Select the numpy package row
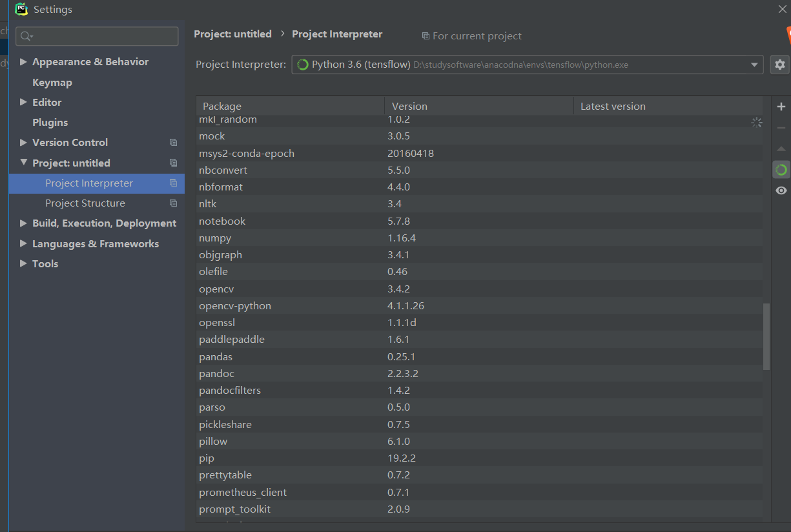The image size is (791, 532). pyautogui.click(x=480, y=238)
